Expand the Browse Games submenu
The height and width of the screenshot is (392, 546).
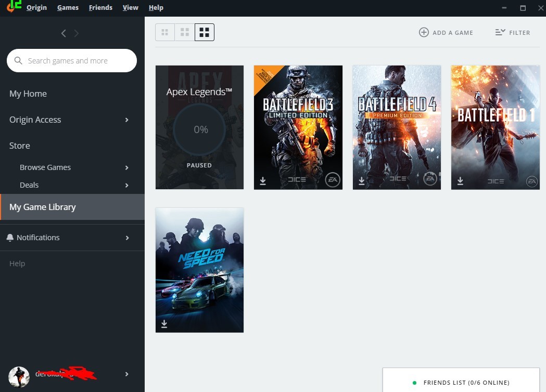(x=127, y=167)
